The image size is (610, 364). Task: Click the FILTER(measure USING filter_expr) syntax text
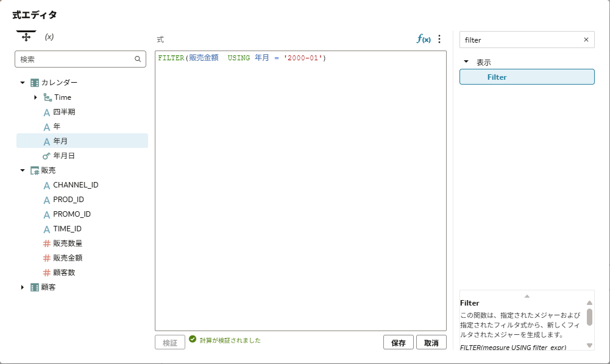click(513, 348)
